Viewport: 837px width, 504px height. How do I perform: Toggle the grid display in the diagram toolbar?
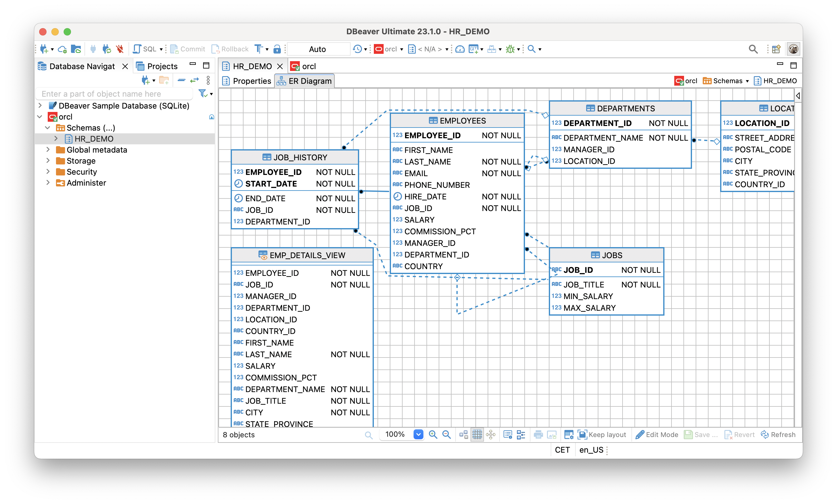point(477,435)
